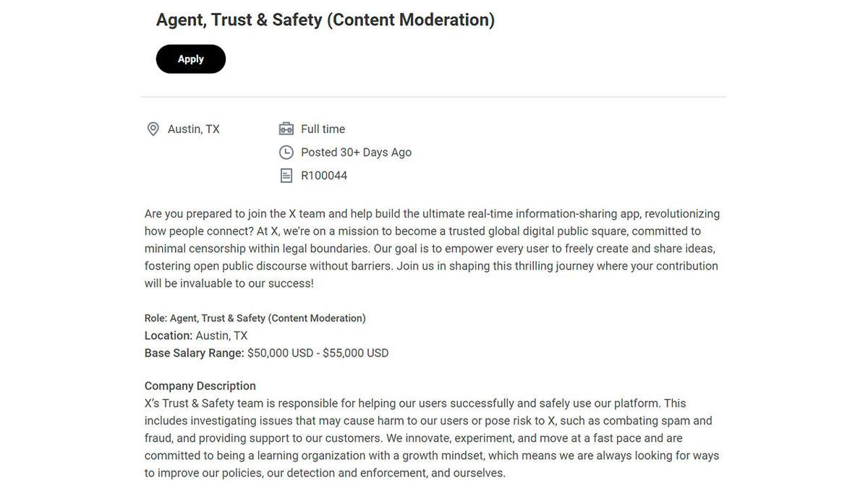Click the Role: Agent, Trust & Safety line

click(255, 318)
